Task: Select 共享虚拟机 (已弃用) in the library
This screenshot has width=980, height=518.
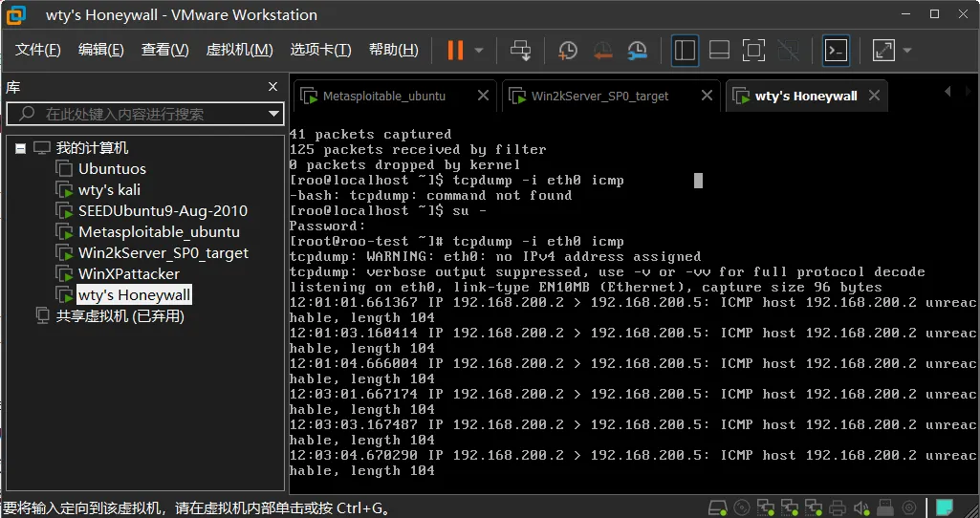Action: (x=120, y=316)
